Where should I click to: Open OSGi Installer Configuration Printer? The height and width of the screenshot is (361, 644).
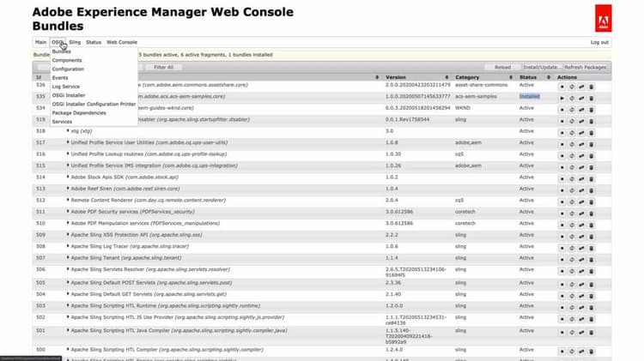coord(94,105)
